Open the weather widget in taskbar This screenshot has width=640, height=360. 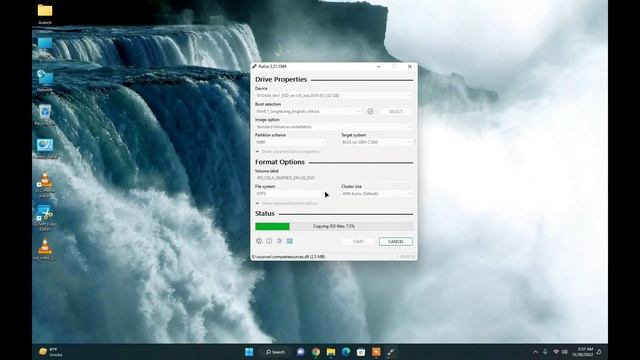click(51, 352)
